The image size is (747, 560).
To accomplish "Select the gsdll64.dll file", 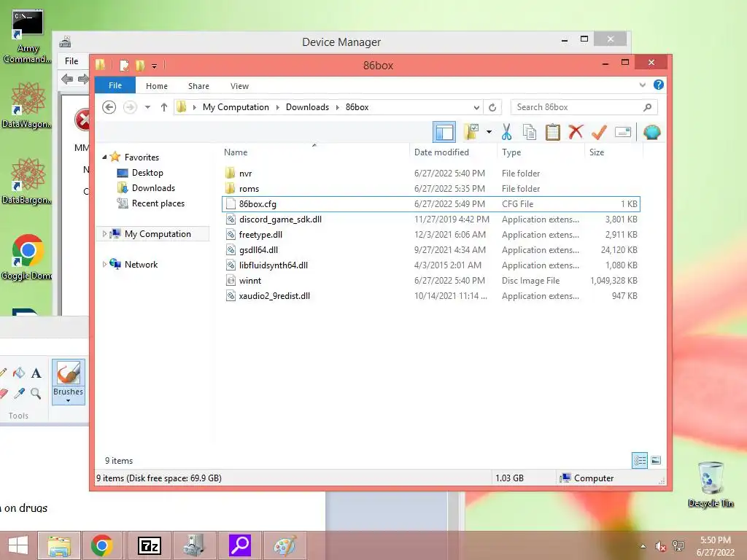I will coord(430,250).
